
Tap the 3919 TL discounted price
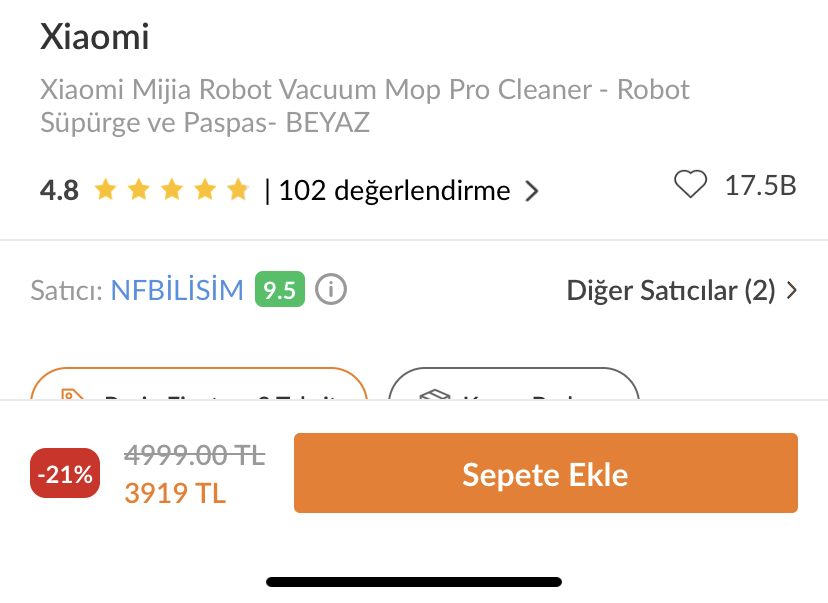[175, 493]
